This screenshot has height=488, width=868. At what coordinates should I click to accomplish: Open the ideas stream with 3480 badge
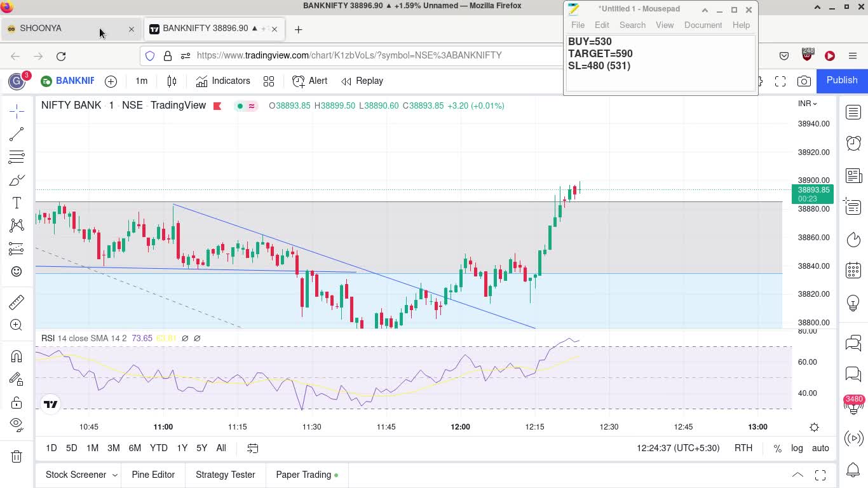point(853,405)
